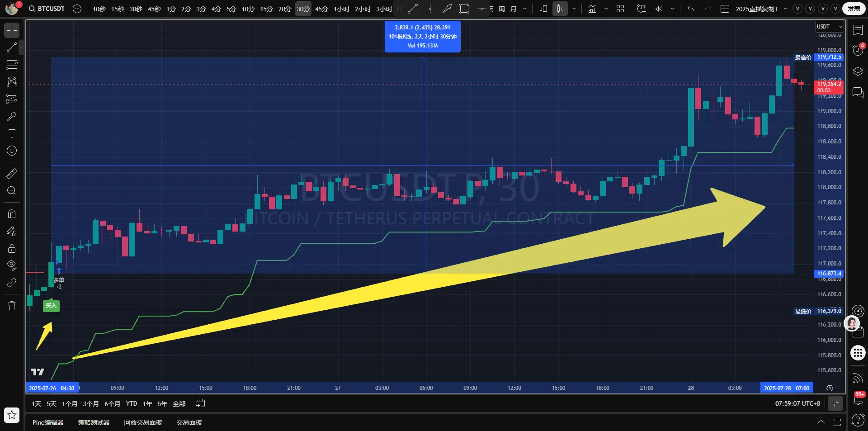Switch to the 月 monthly timeframe
This screenshot has width=868, height=431.
pos(513,9)
